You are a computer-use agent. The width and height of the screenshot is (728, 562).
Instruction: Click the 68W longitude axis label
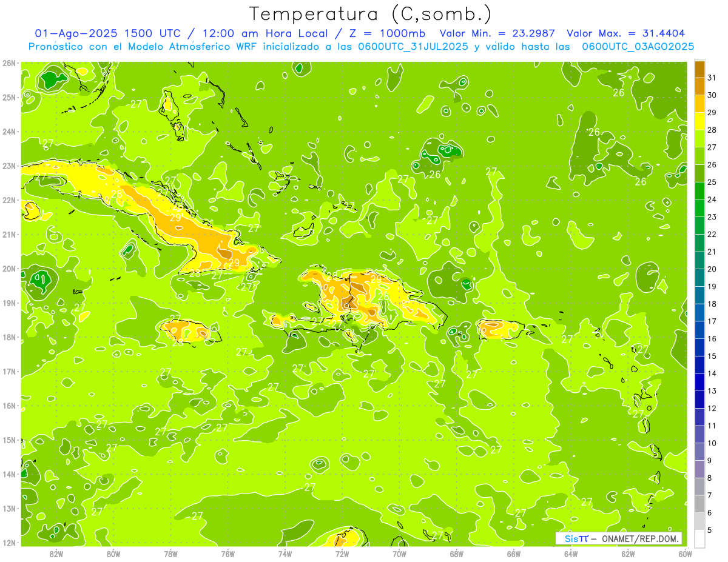tap(457, 554)
